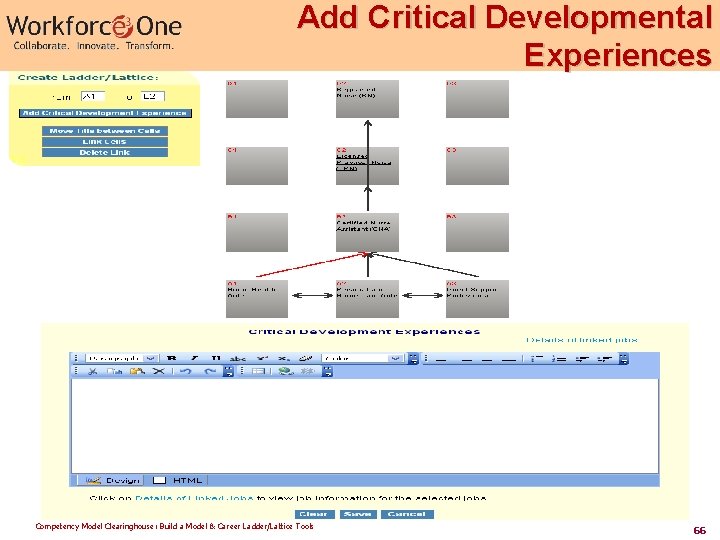Insert a table into the editor

click(x=259, y=371)
